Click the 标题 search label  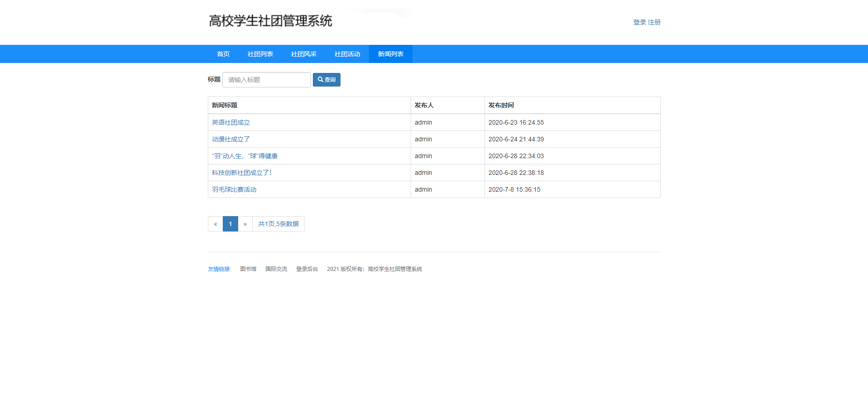[x=214, y=79]
